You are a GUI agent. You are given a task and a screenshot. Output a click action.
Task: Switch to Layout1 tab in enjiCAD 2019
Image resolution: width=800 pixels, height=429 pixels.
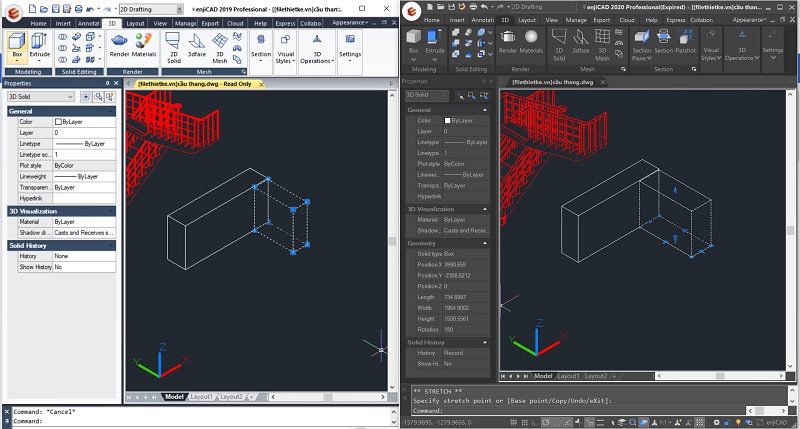coord(202,397)
